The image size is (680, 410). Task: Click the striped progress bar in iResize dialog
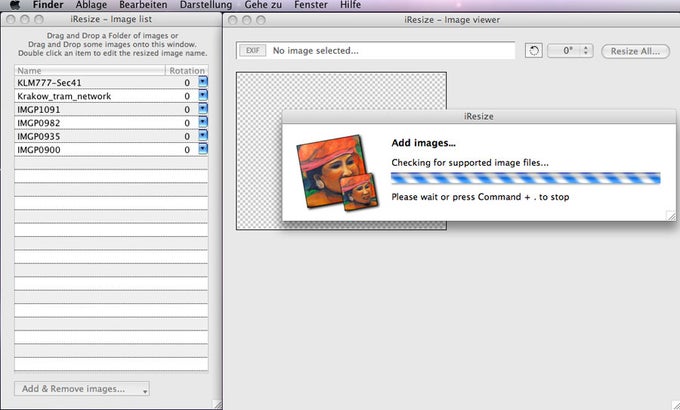[526, 178]
